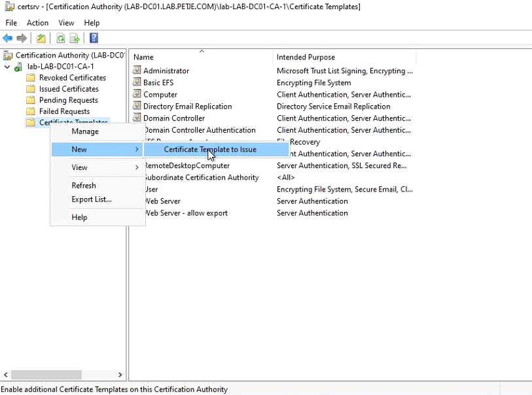Click Export List... in context menu
Screen dimensions: 532x395
pyautogui.click(x=92, y=199)
